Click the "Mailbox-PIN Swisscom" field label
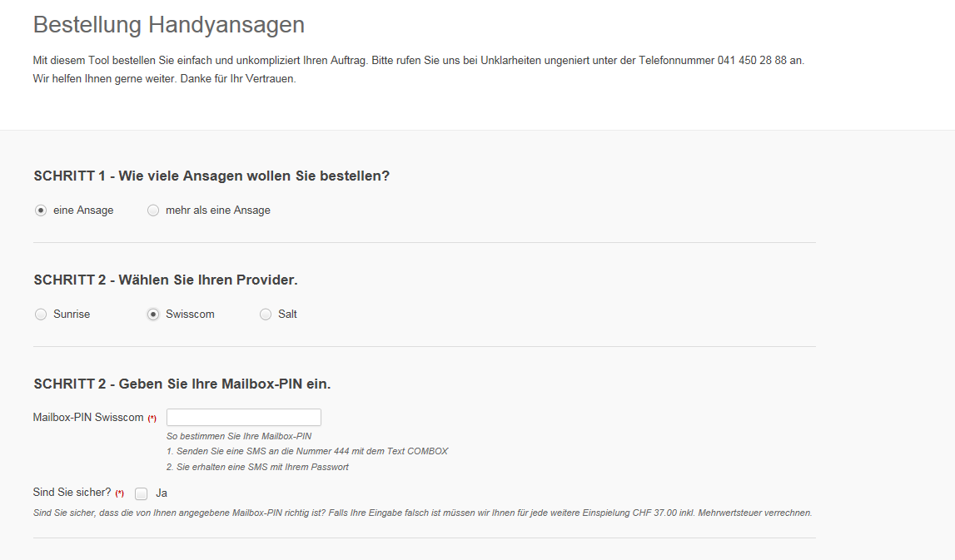Image resolution: width=955 pixels, height=560 pixels. [88, 418]
